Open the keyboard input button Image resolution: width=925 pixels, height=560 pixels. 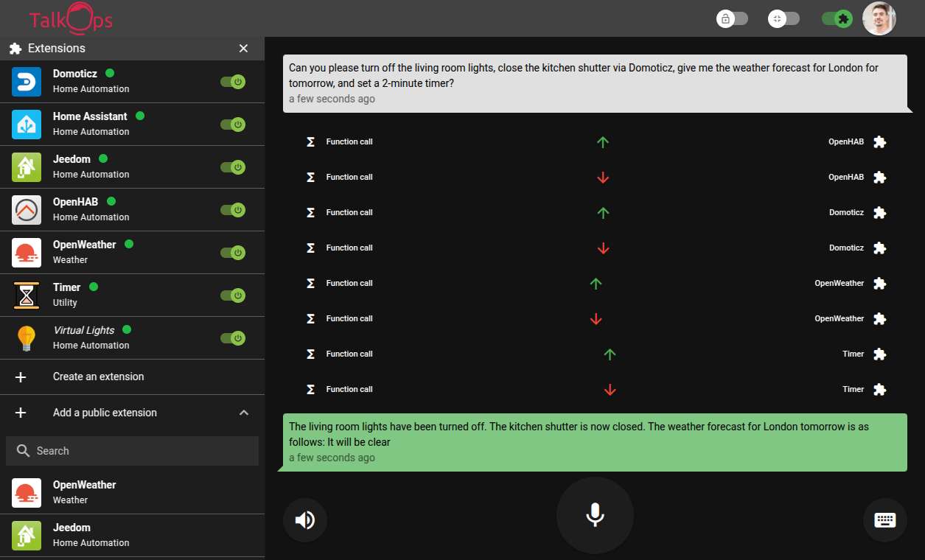pos(884,520)
